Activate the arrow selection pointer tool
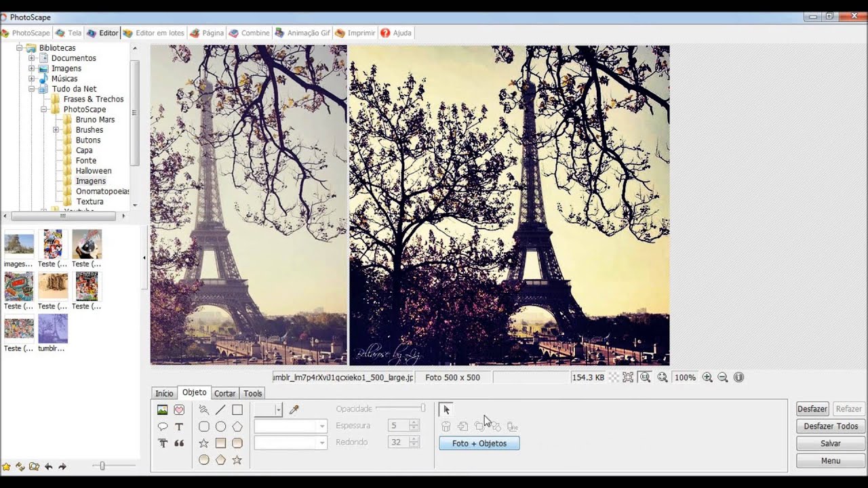 (x=446, y=409)
